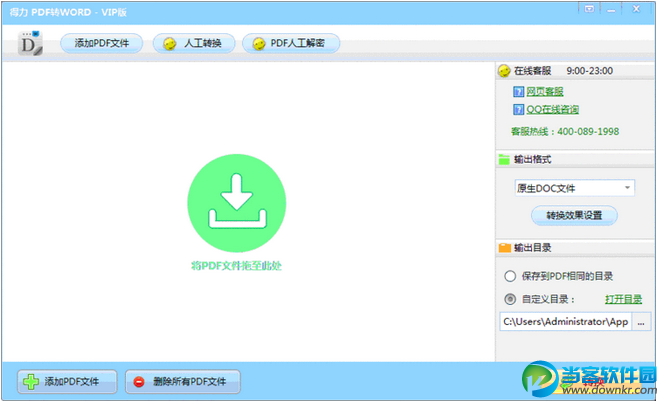The image size is (658, 404).
Task: Click the orange 输出目录 folder icon
Action: pyautogui.click(x=504, y=248)
